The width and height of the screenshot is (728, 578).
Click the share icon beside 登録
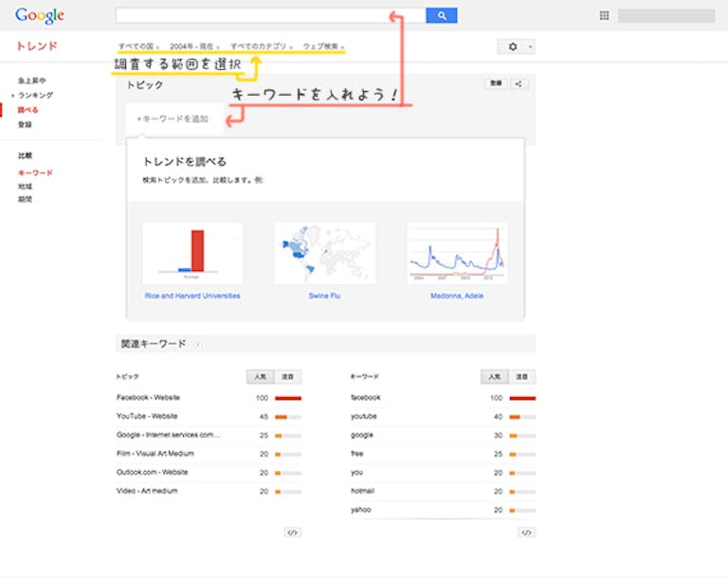[519, 84]
